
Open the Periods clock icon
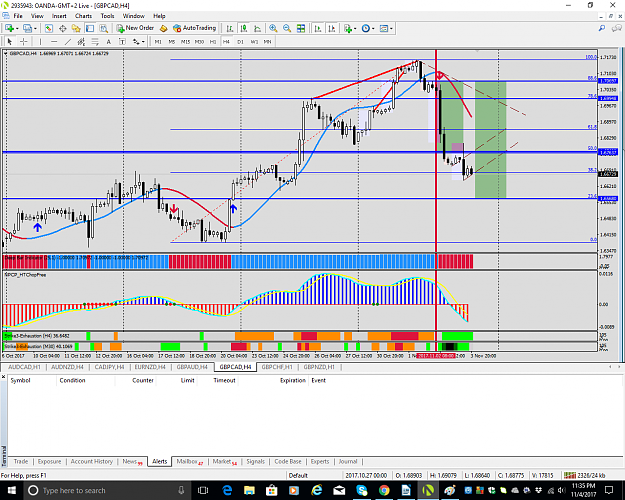pyautogui.click(x=366, y=28)
